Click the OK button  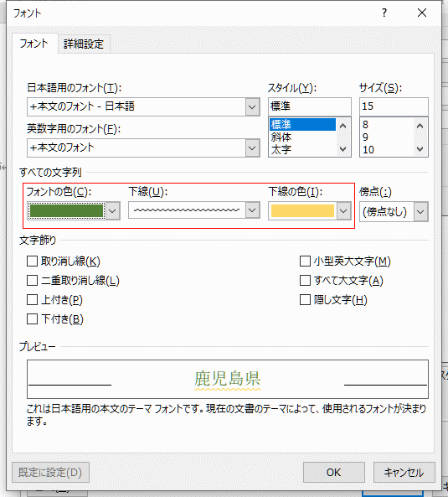click(334, 473)
